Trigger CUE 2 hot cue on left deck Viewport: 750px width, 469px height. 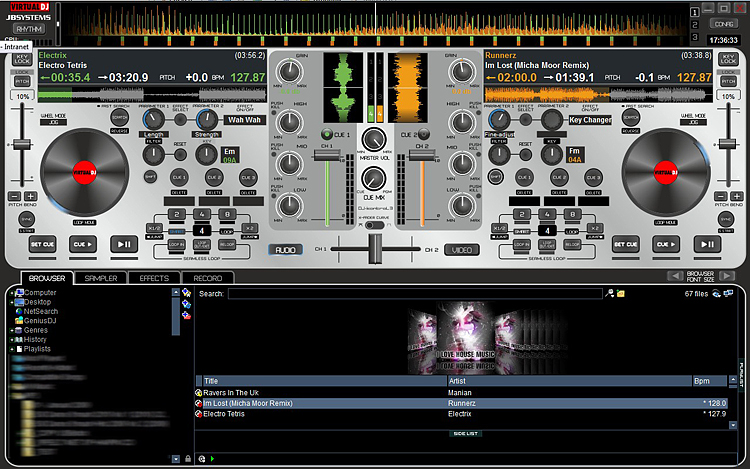(214, 177)
